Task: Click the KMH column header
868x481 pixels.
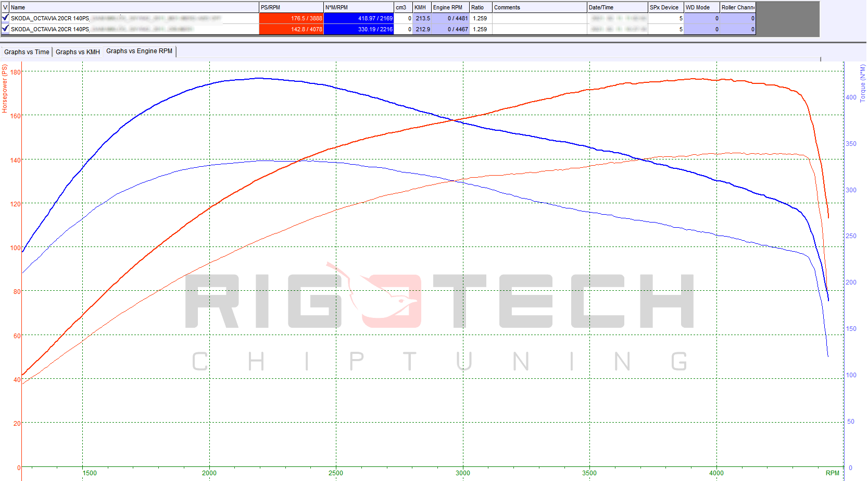Action: tap(422, 7)
